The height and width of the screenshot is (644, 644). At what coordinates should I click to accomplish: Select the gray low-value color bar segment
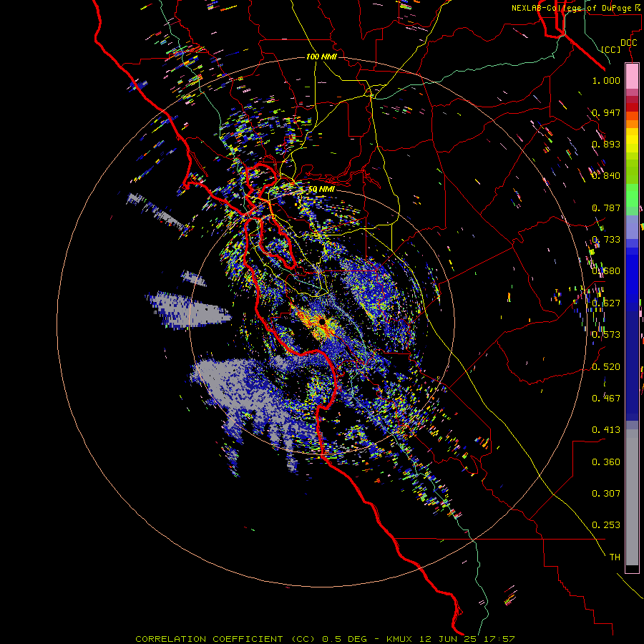pos(632,497)
